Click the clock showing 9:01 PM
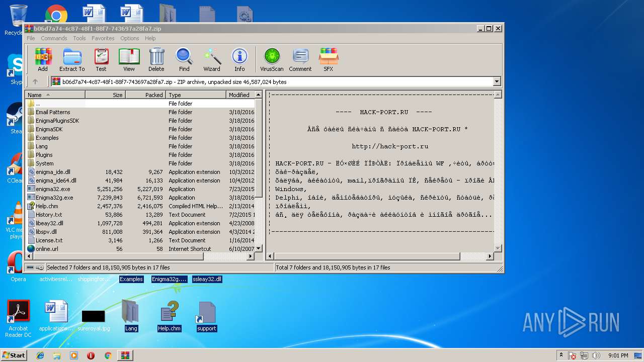This screenshot has width=644, height=362. click(618, 355)
